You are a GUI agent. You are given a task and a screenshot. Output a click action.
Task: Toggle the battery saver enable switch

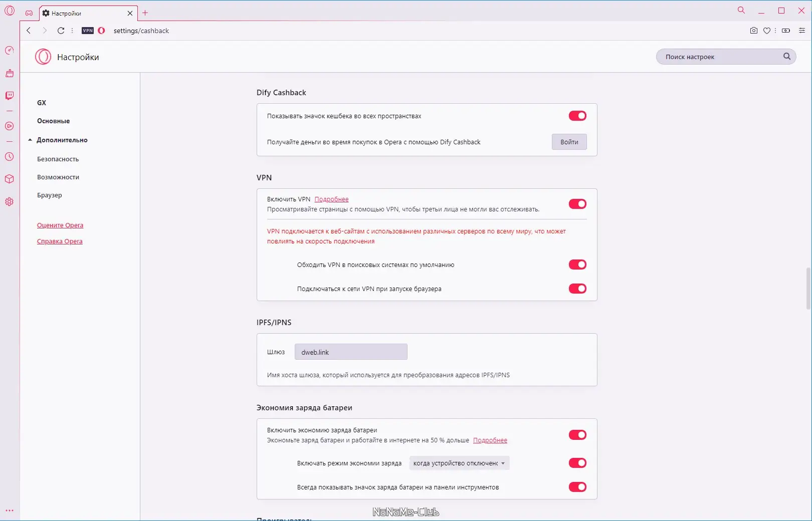[577, 435]
